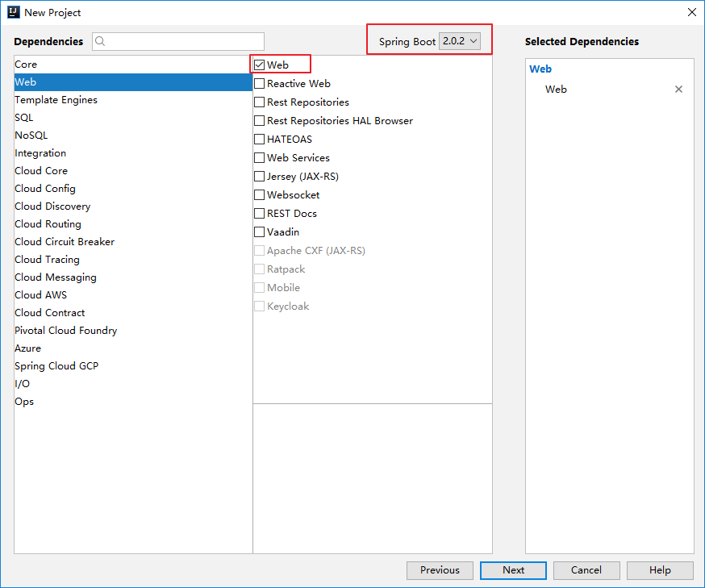Select the Web category in list
This screenshot has height=588, width=705.
133,82
